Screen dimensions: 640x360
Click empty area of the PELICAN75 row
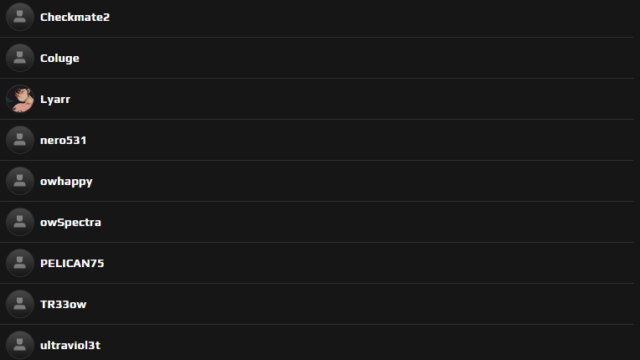(x=367, y=263)
